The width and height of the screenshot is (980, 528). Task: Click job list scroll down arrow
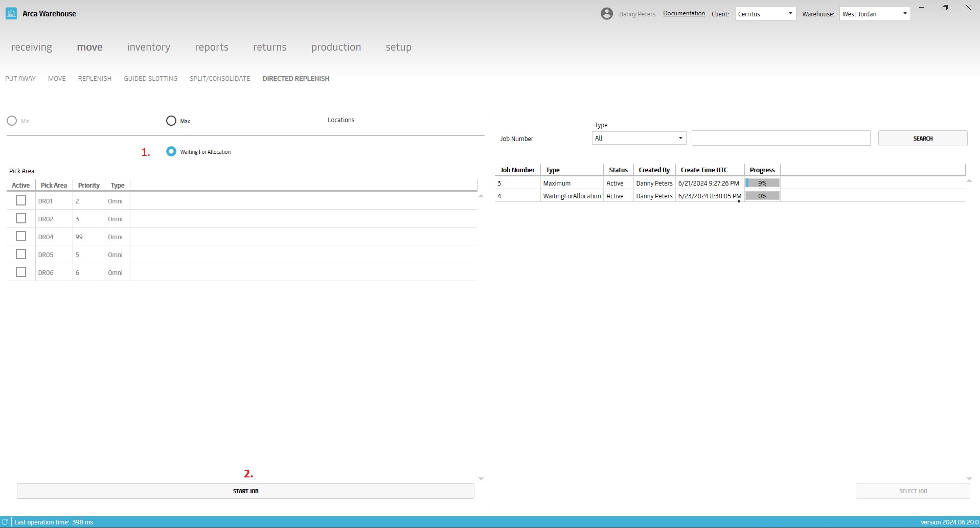[969, 479]
